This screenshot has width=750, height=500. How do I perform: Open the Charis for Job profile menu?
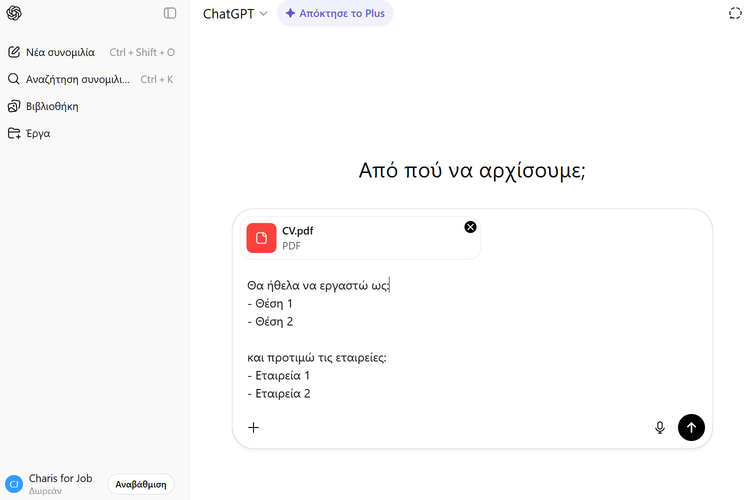click(x=60, y=484)
